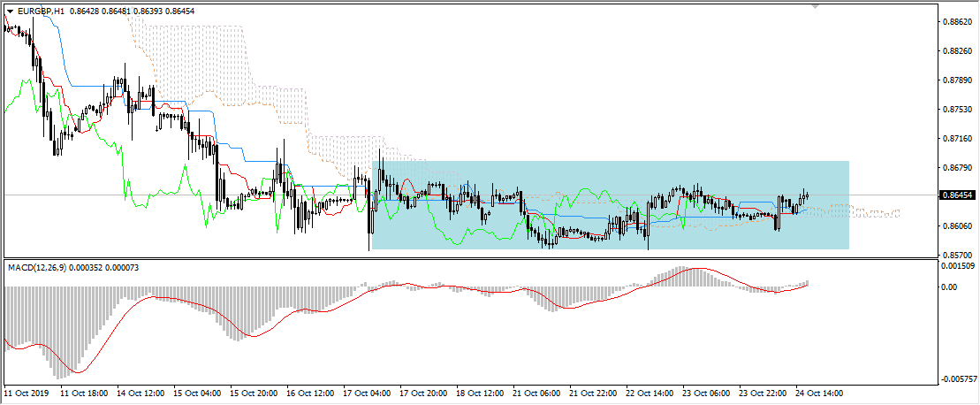Screen dimensions: 980x405
Task: Click the MACD zero level label 0.00
Action: [951, 287]
